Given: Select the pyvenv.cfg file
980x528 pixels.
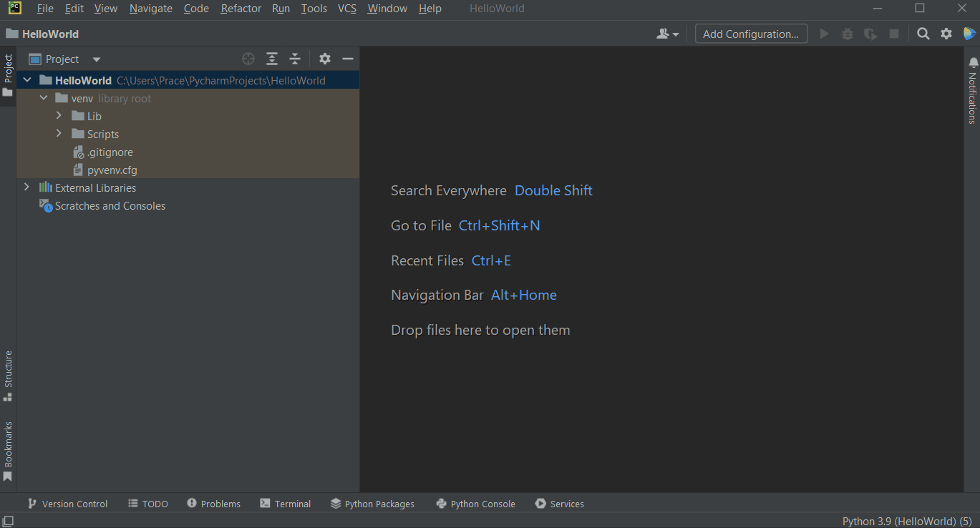Looking at the screenshot, I should click(105, 170).
